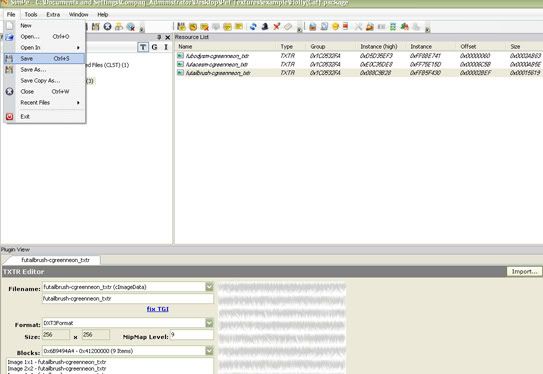Click the pin icon on the resource tree panel
The height and width of the screenshot is (374, 543).
tap(159, 37)
